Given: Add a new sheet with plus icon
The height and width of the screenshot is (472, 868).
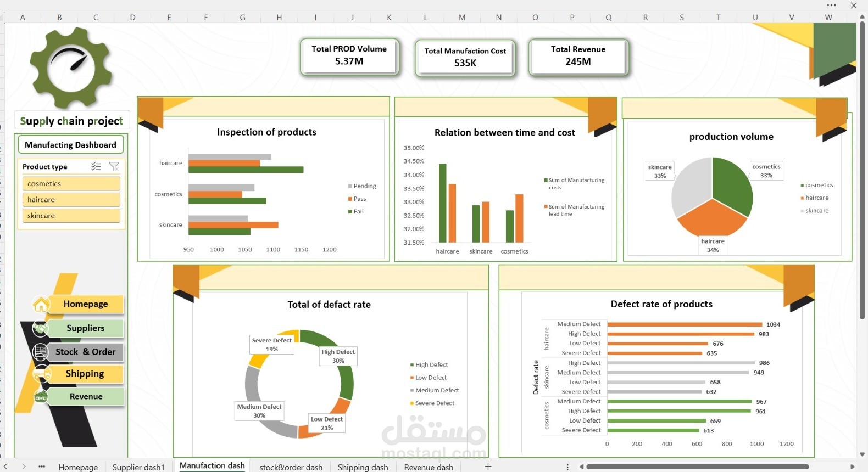Looking at the screenshot, I should tap(488, 467).
